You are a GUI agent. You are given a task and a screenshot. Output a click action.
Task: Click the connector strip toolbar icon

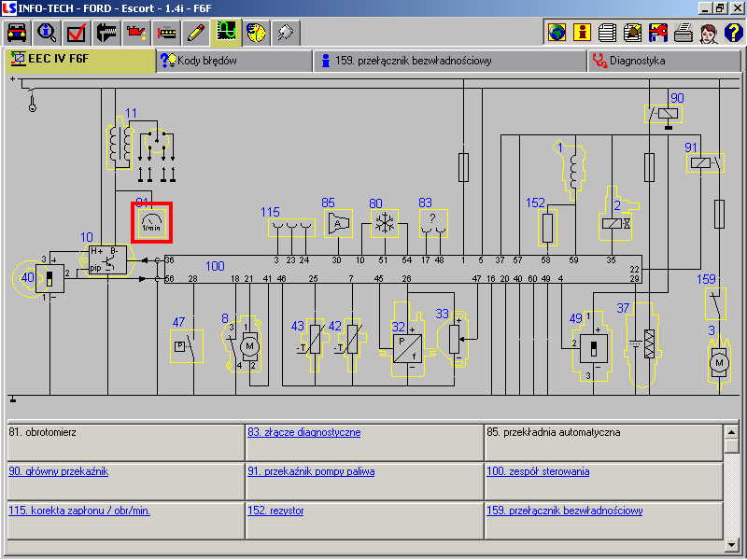tap(166, 33)
